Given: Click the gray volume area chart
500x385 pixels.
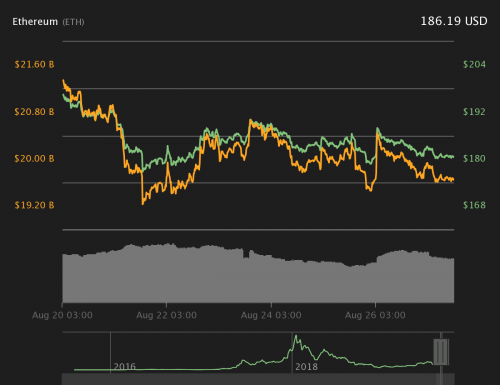Looking at the screenshot, I should (258, 273).
